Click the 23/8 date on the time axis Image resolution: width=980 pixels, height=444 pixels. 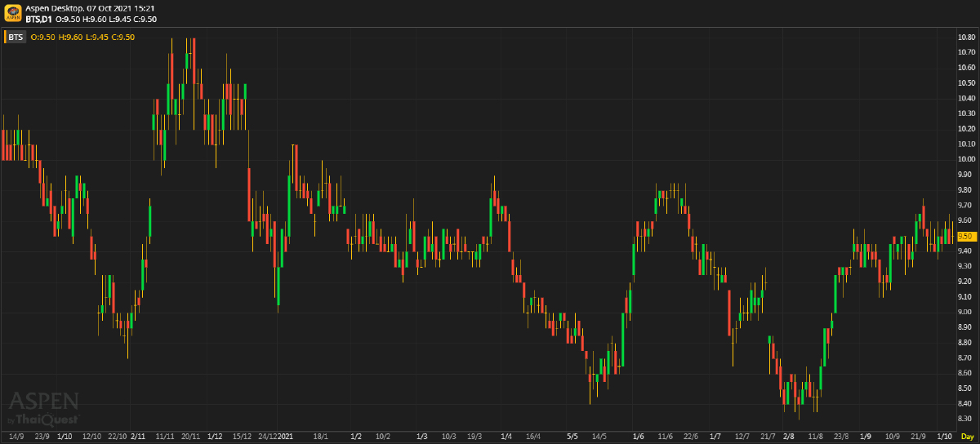pyautogui.click(x=840, y=437)
